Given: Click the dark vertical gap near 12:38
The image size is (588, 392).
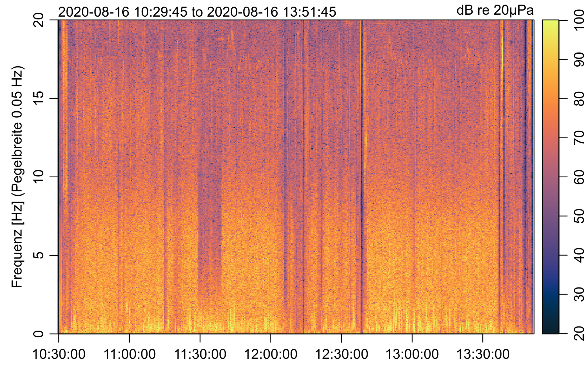Looking at the screenshot, I should (x=362, y=177).
